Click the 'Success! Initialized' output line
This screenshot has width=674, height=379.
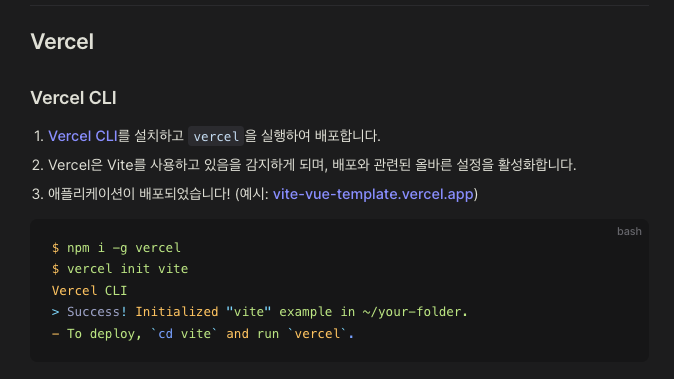coord(260,312)
